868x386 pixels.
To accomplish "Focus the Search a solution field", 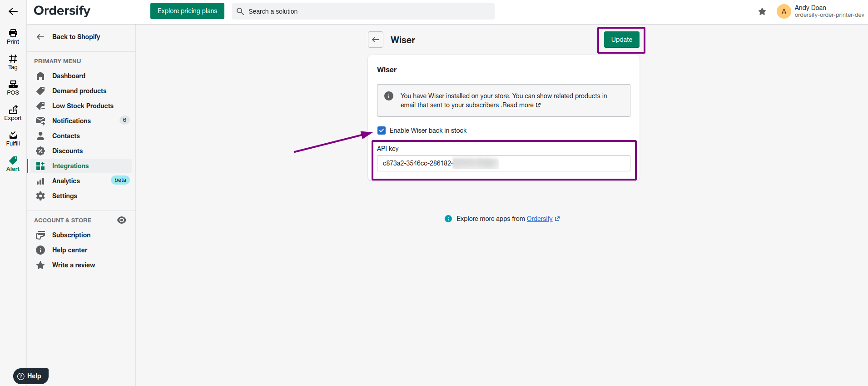I will coord(363,11).
